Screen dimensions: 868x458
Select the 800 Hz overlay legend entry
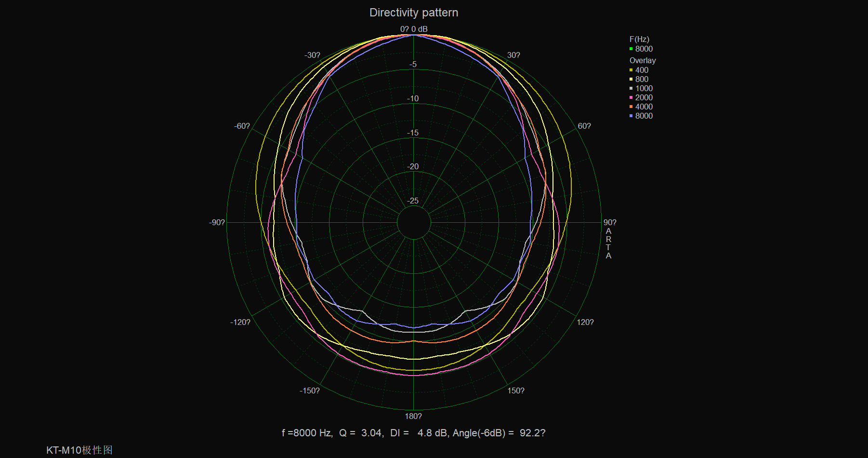point(641,79)
